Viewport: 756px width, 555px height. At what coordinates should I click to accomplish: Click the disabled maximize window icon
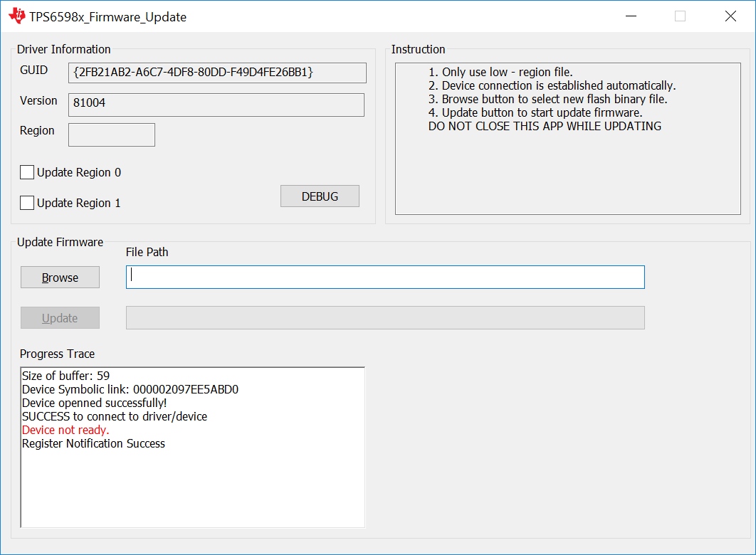(x=680, y=16)
